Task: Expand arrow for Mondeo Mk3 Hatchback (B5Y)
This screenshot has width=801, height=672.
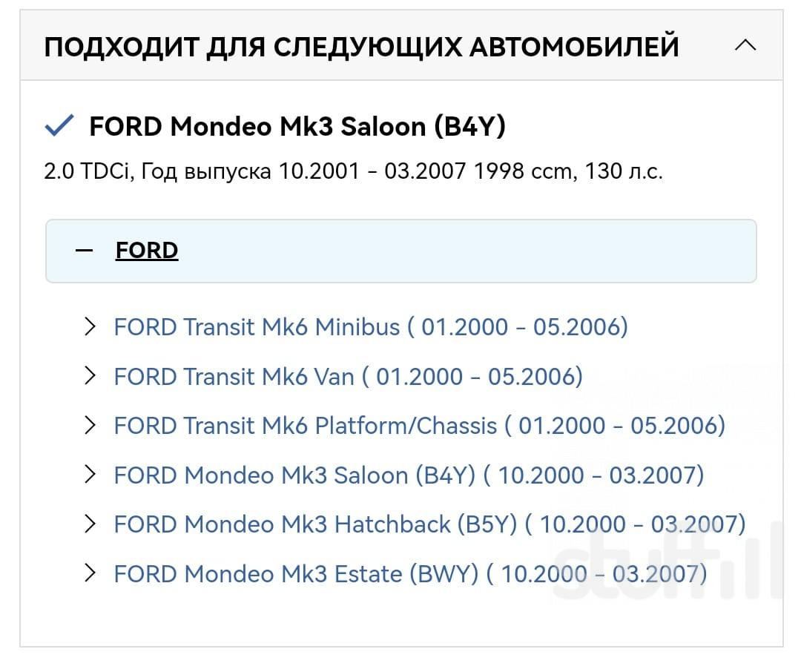Action: click(90, 524)
